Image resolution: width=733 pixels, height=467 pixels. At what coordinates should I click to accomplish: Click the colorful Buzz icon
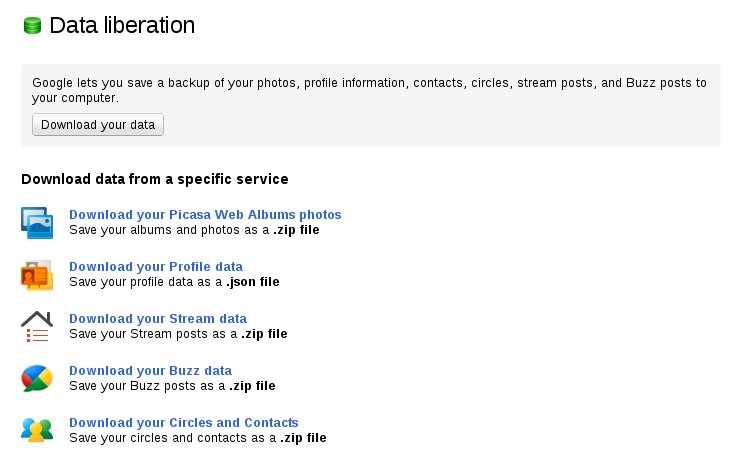pyautogui.click(x=37, y=378)
